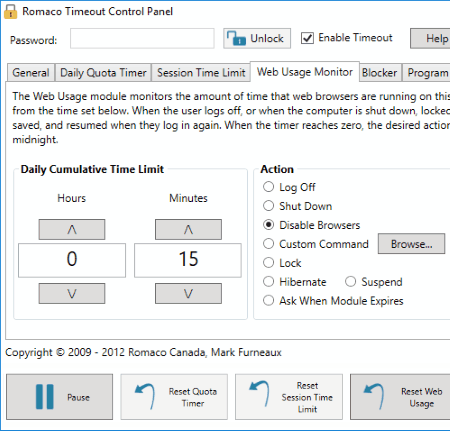This screenshot has width=450, height=431.
Task: Switch to the Daily Quota Timer tab
Action: point(103,73)
